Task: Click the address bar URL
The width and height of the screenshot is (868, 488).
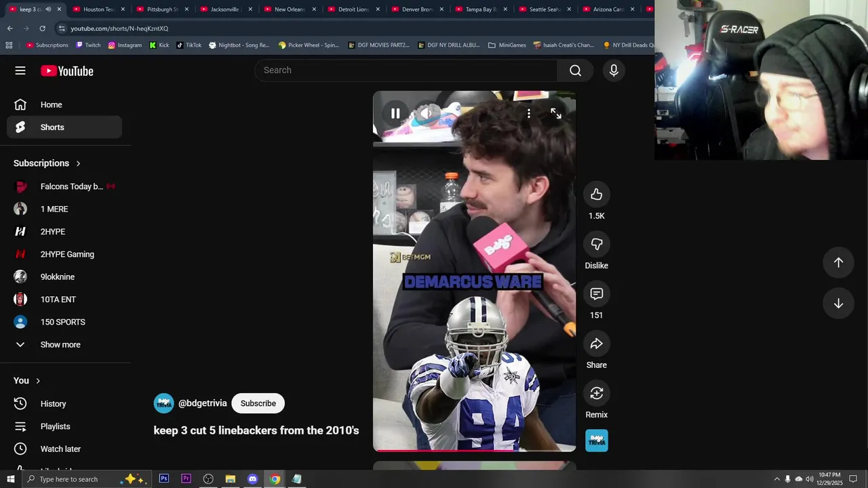Action: 119,28
